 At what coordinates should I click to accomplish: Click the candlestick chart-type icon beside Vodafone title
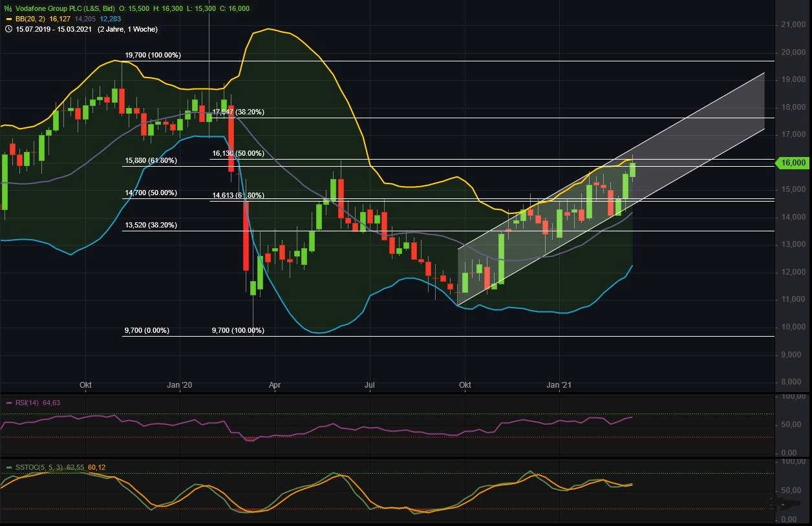click(8, 8)
